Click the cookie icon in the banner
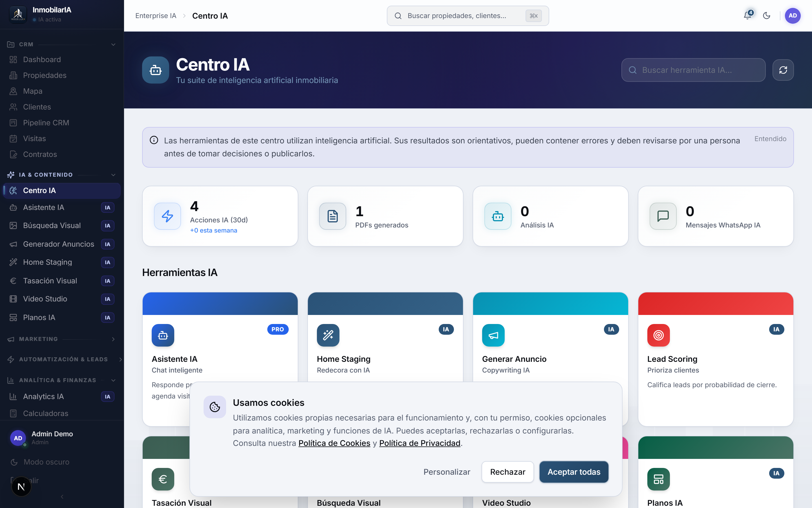Viewport: 812px width, 508px height. point(215,407)
